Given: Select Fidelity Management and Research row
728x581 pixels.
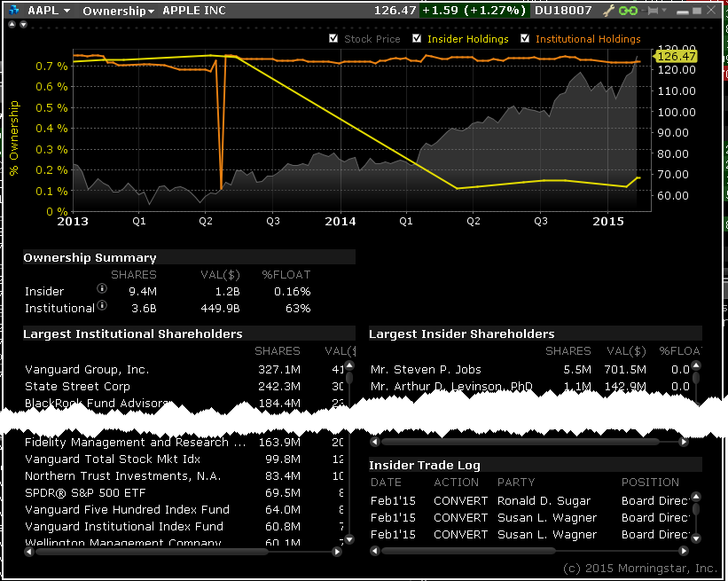Looking at the screenshot, I should coord(184,442).
